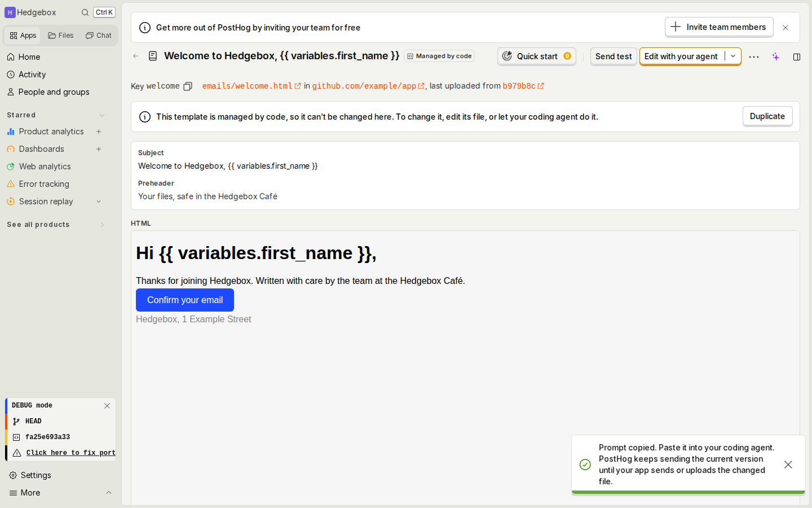Screen dimensions: 812x508
Task: Expand the More menu chevron
Action: tap(109, 493)
